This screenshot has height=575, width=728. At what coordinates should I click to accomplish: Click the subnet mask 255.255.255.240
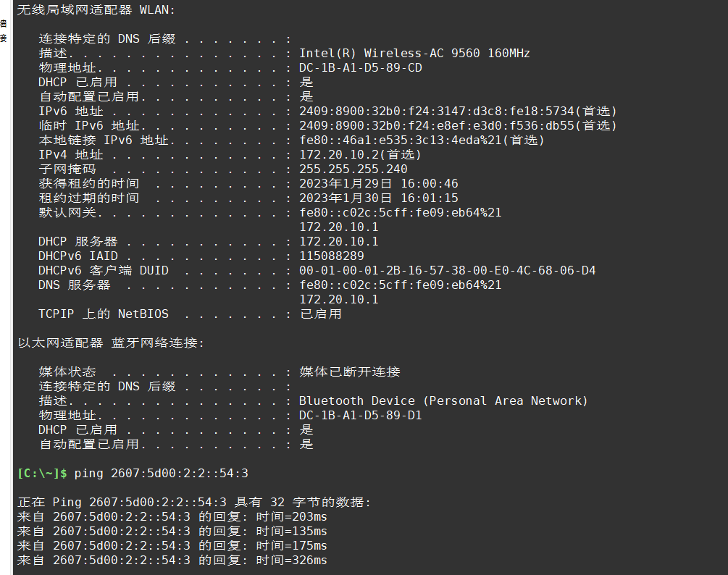[x=353, y=169]
